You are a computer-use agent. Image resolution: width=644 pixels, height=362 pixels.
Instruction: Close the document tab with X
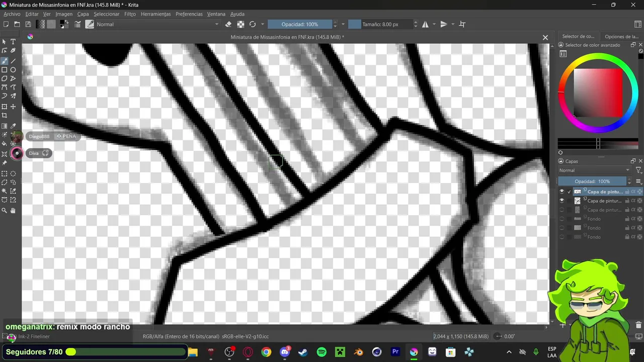tap(545, 37)
